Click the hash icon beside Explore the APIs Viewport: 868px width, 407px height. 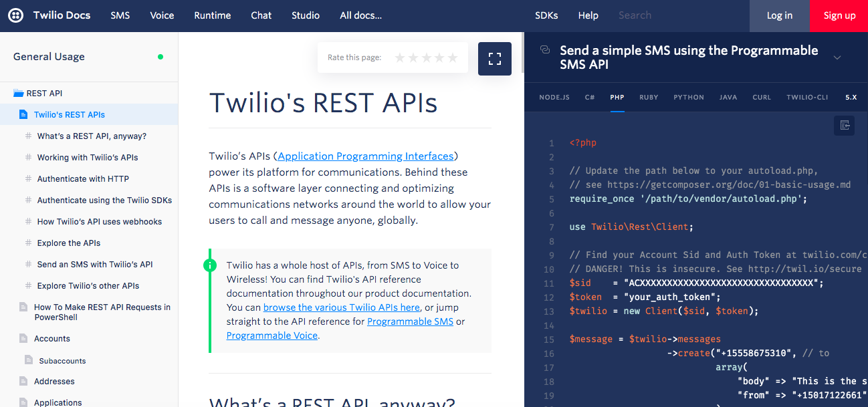[x=28, y=243]
